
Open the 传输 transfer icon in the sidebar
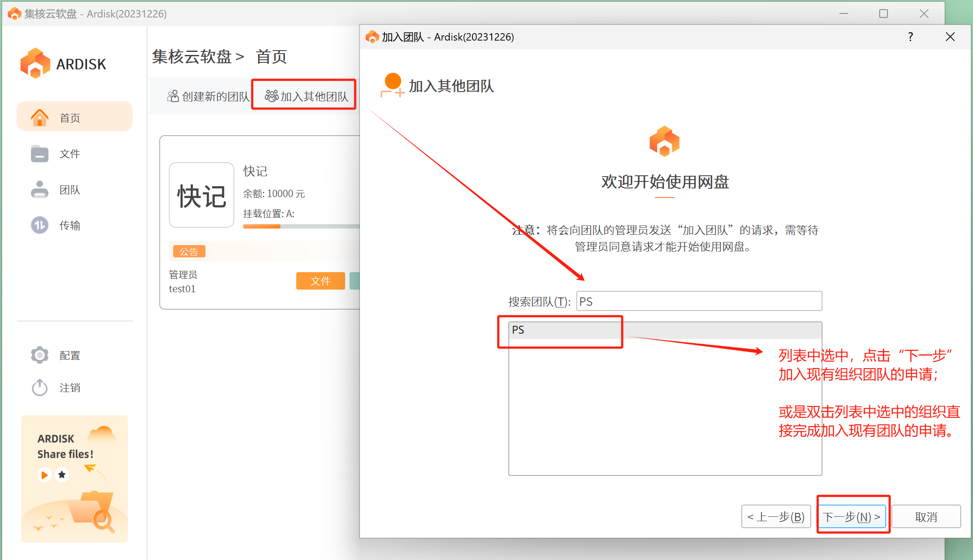coord(40,225)
